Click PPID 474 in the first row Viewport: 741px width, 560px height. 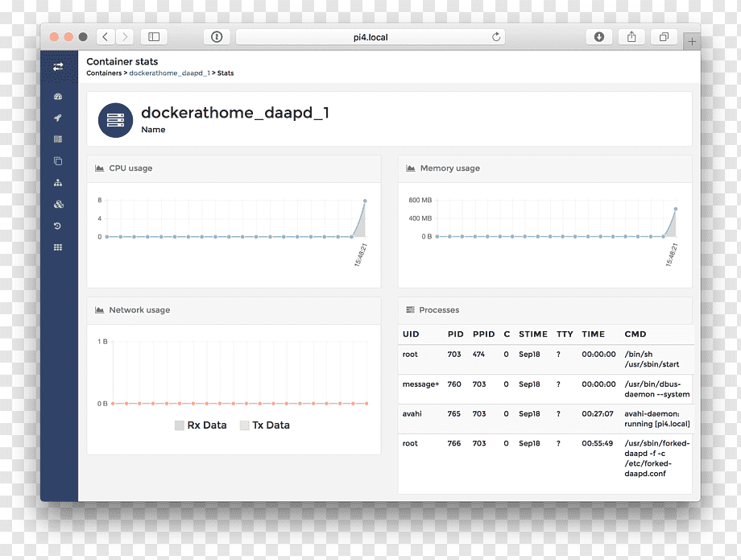[x=478, y=355]
